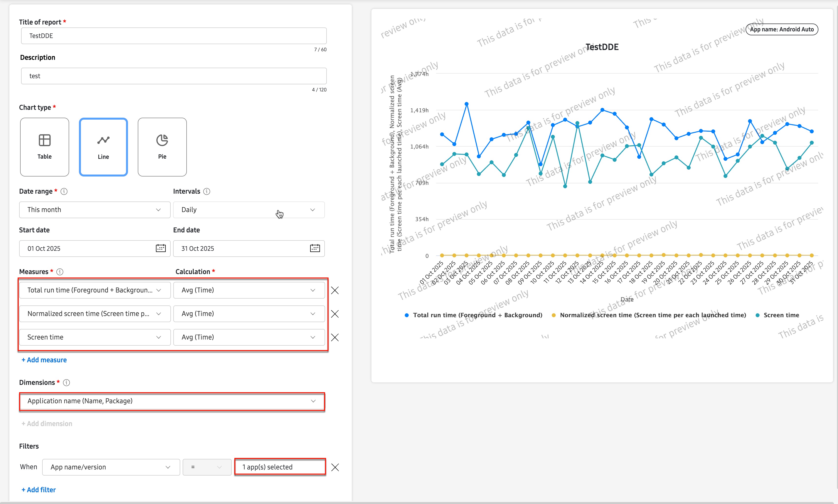Open the 1 app(s) selected filter field

click(280, 467)
